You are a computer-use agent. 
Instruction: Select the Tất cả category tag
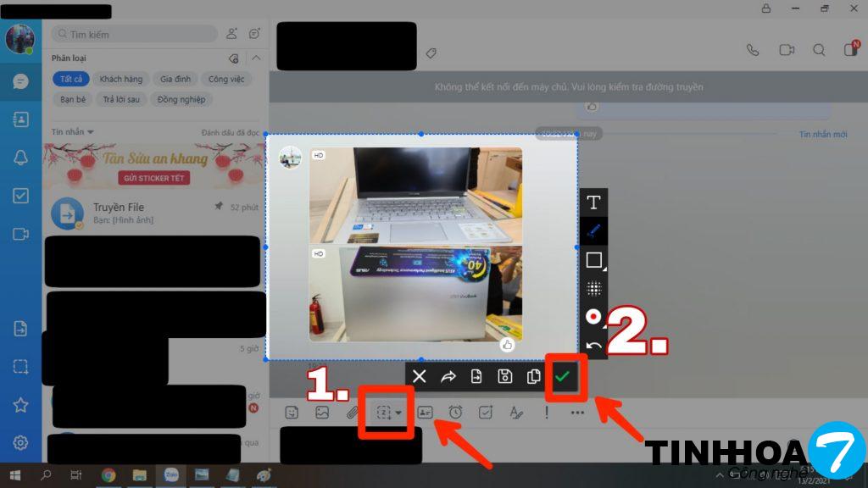(x=71, y=79)
